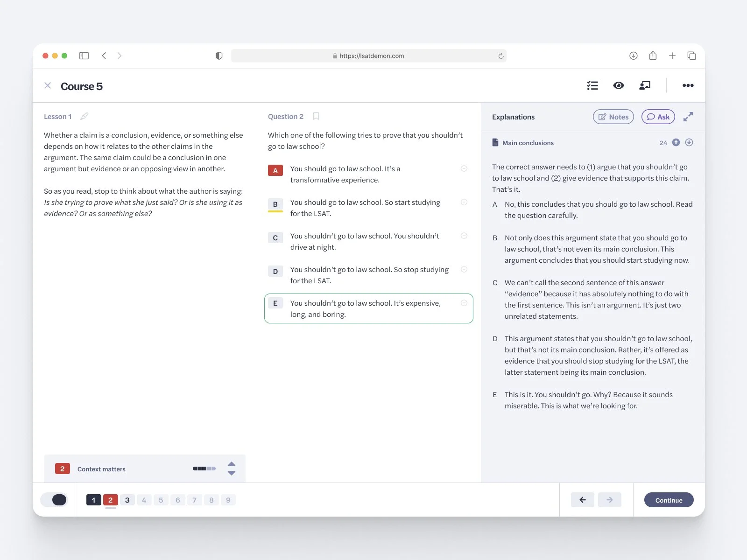Click the Question 2 label
The width and height of the screenshot is (747, 560).
tap(286, 117)
